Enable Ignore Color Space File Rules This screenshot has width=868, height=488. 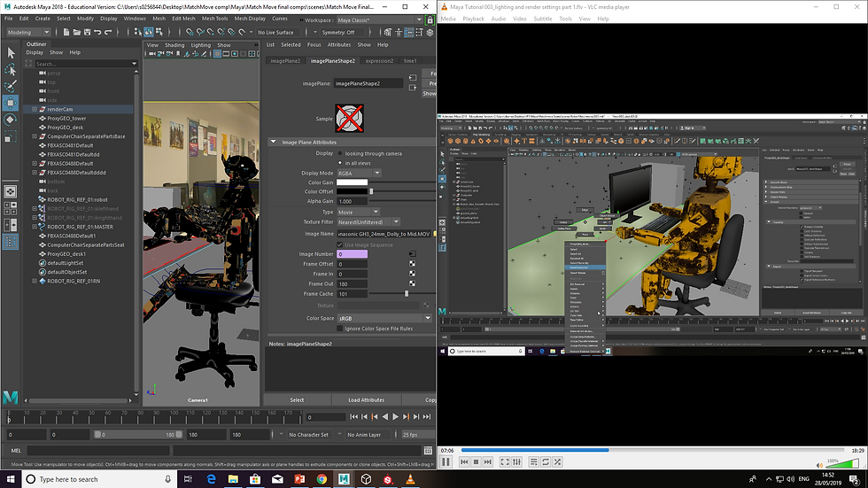tap(340, 328)
